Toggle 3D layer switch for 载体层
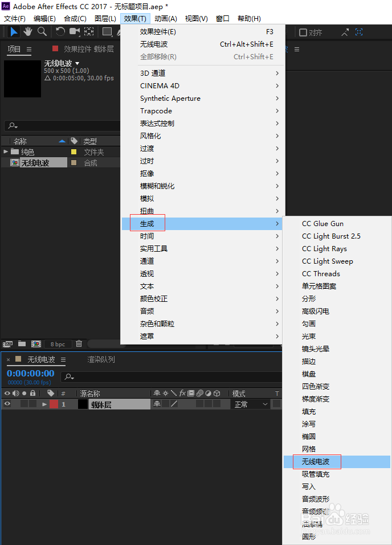The width and height of the screenshot is (392, 545). (x=217, y=404)
